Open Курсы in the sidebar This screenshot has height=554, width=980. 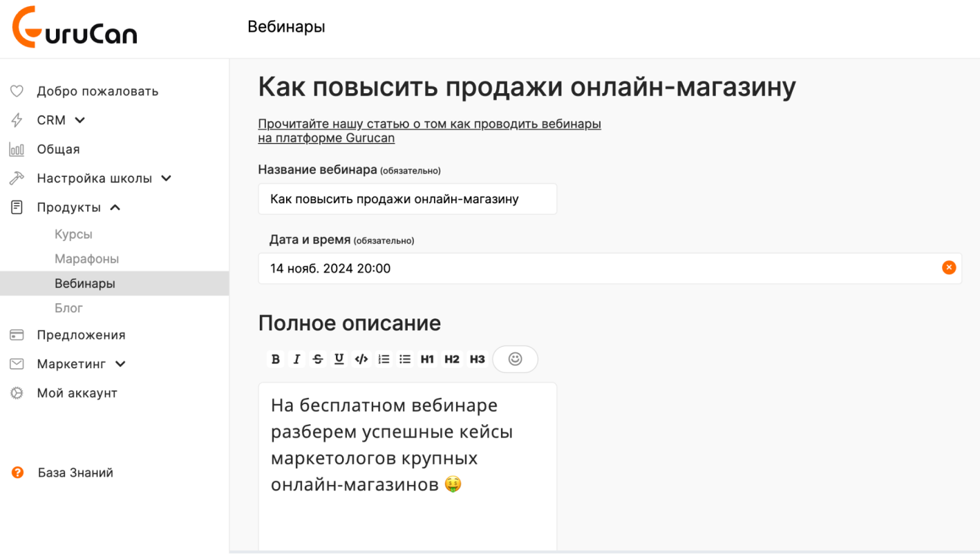(x=73, y=234)
